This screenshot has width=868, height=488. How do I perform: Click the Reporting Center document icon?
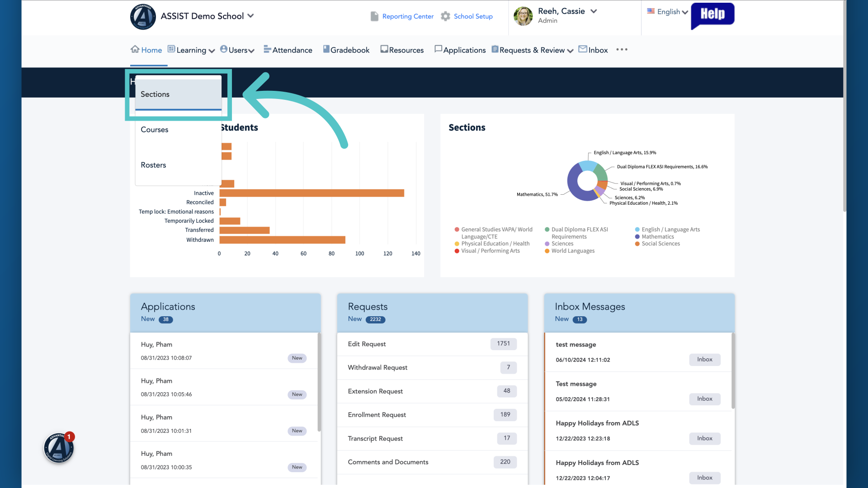click(x=374, y=16)
